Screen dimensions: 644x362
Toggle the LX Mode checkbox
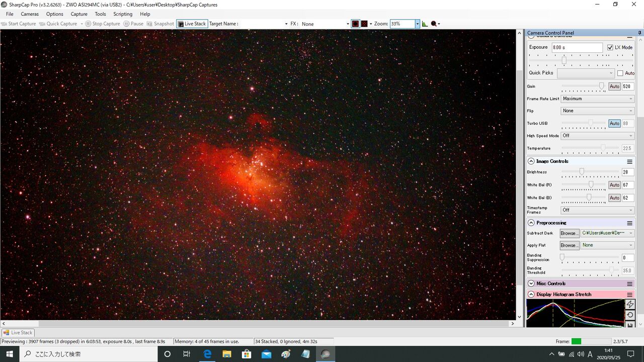point(610,47)
